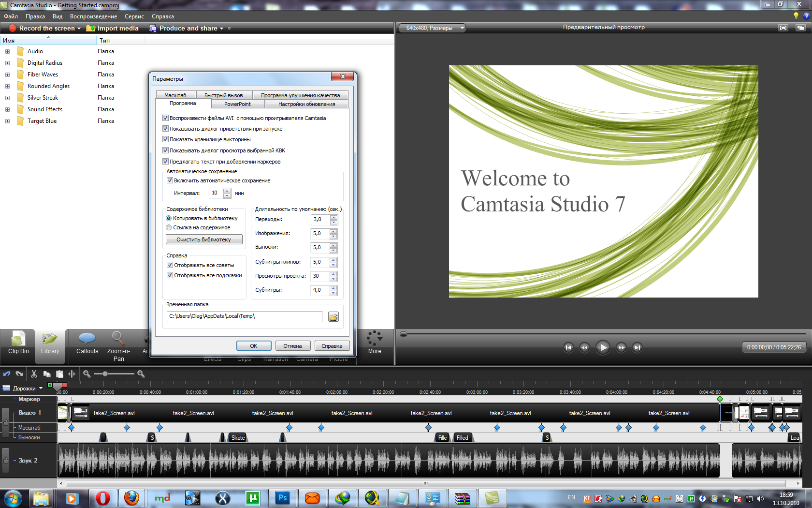Image resolution: width=812 pixels, height=508 pixels.
Task: Click Очистить библиотеку button
Action: click(x=204, y=239)
